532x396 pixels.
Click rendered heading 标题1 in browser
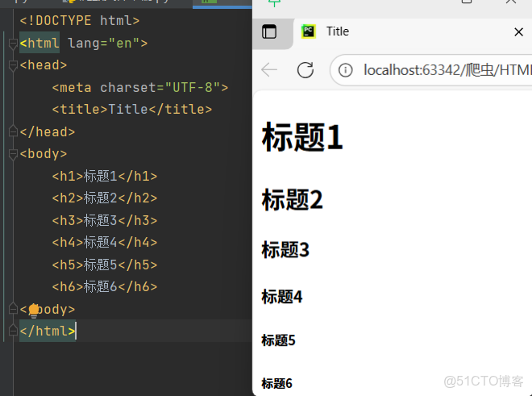click(302, 137)
